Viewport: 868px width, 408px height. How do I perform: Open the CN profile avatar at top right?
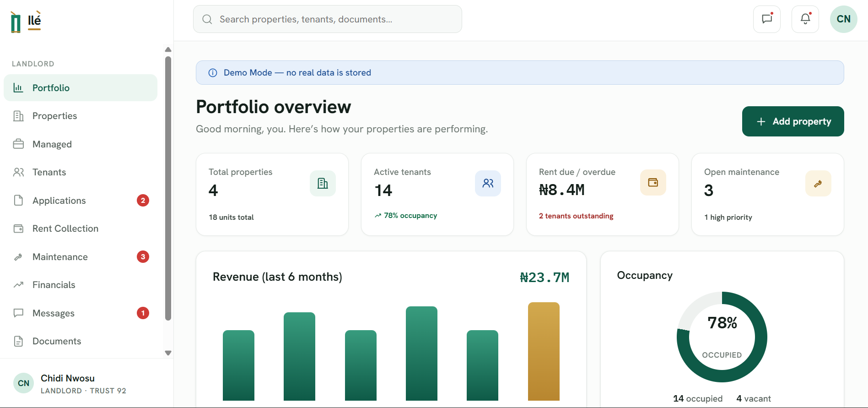[843, 19]
